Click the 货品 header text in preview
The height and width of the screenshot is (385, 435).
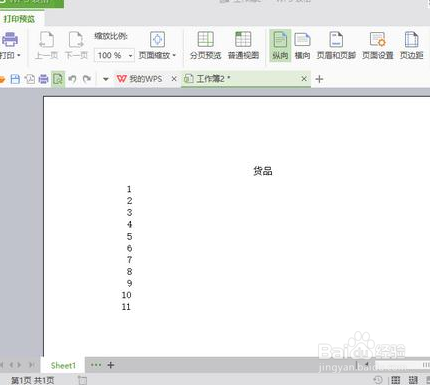[263, 171]
